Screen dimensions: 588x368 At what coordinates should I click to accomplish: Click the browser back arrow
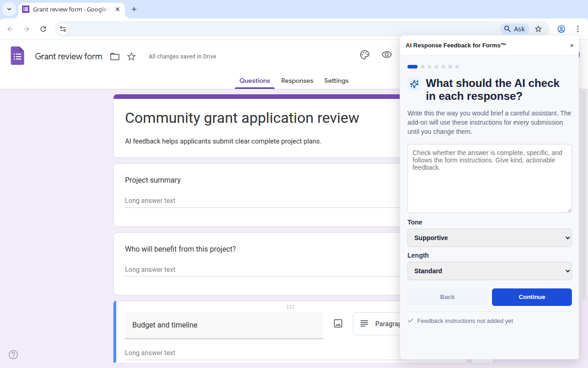point(10,29)
